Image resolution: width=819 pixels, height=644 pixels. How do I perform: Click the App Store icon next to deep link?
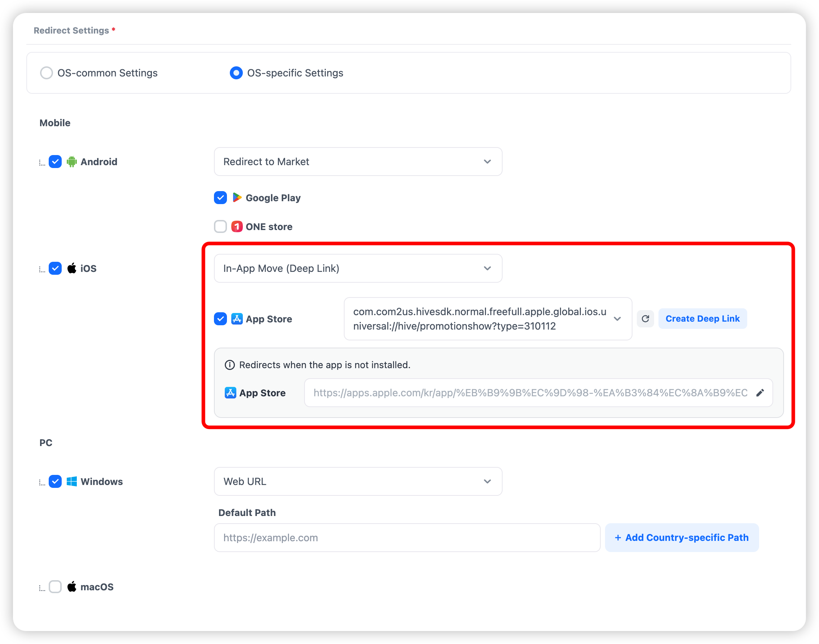click(x=237, y=319)
